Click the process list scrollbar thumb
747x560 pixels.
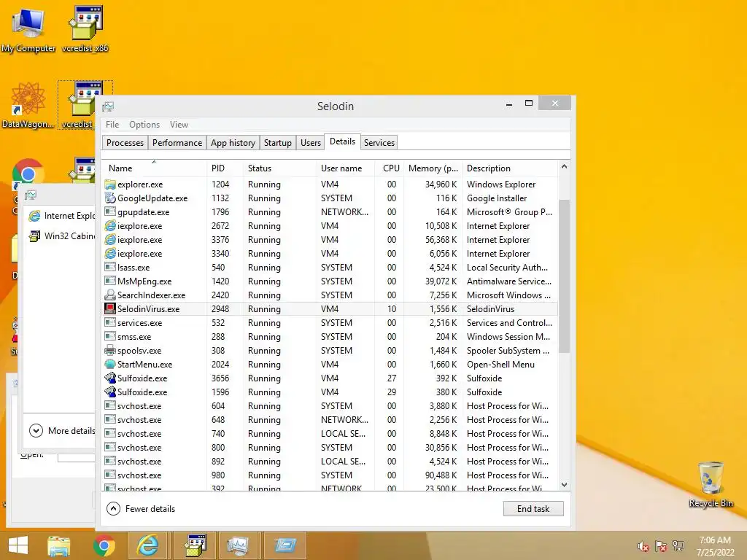[x=564, y=276]
